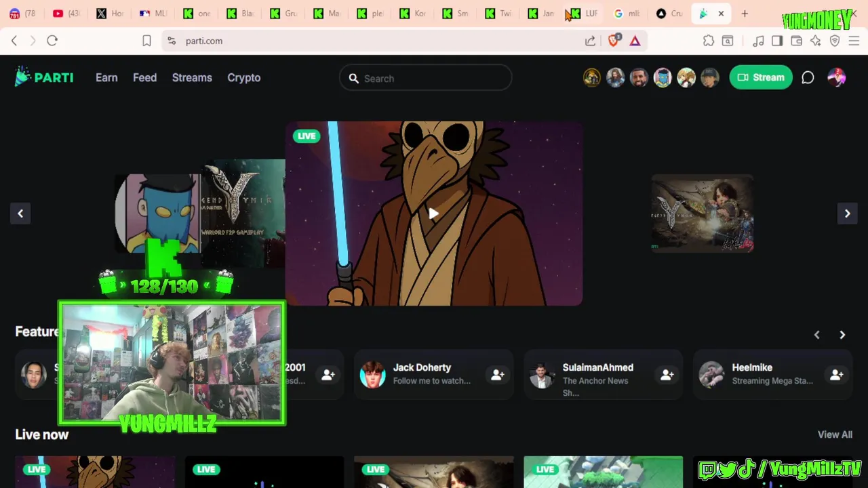Screen dimensions: 868x488
Task: Click the blue-masked cartoon avatar in header
Action: pos(663,78)
